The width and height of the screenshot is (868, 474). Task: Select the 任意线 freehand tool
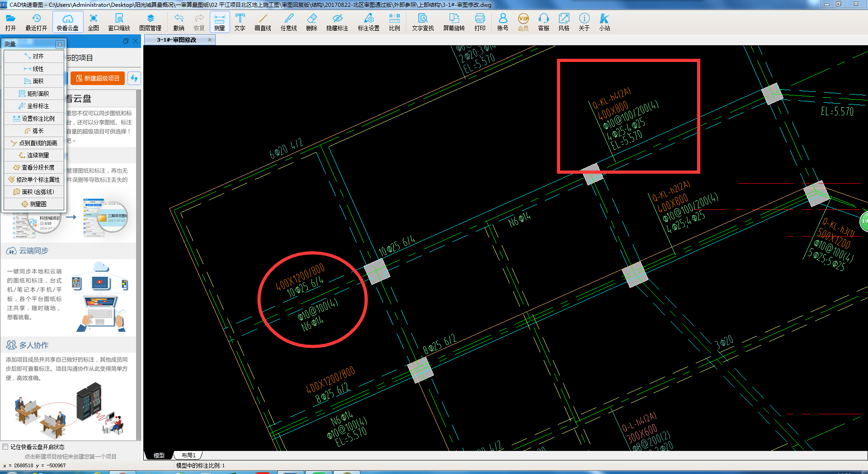pyautogui.click(x=289, y=22)
